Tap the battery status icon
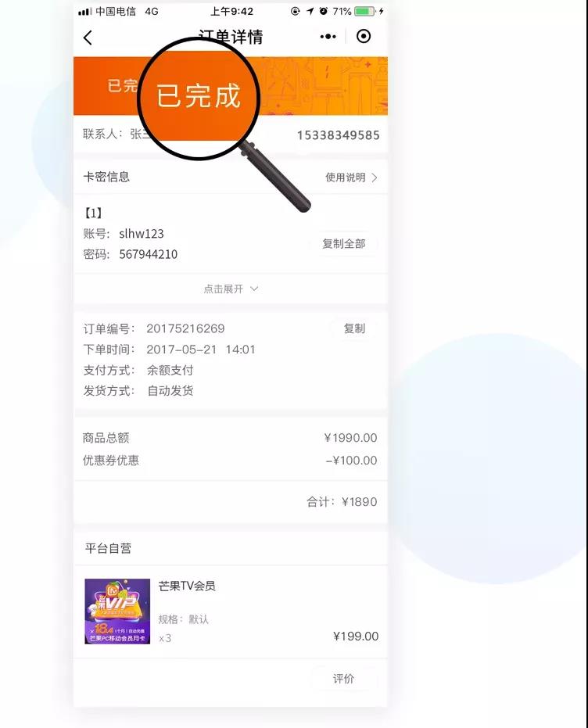The height and width of the screenshot is (728, 588). point(365,11)
